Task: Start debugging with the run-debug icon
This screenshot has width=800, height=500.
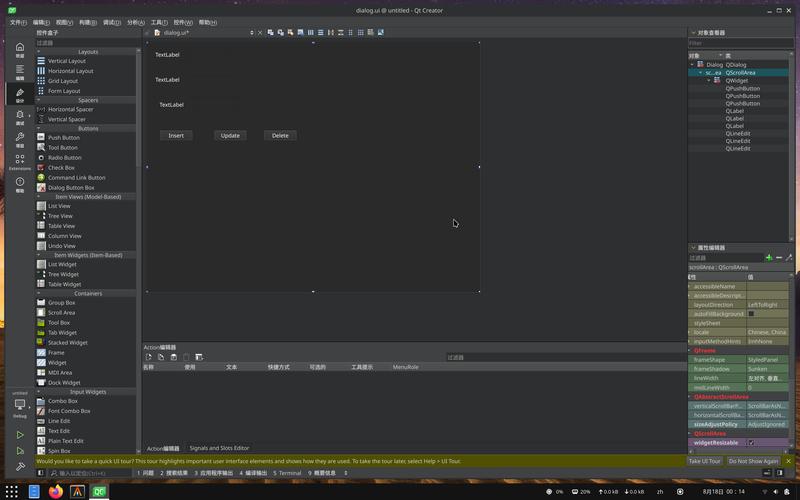Action: (20, 451)
